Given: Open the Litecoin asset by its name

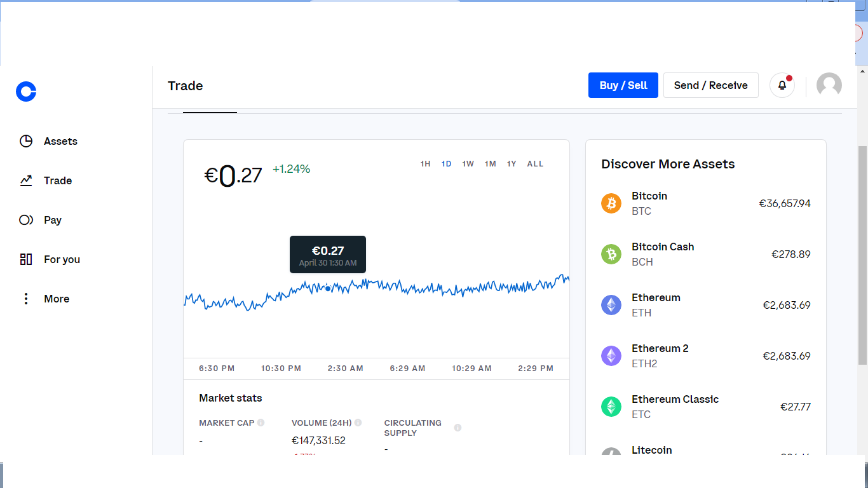Looking at the screenshot, I should point(652,450).
